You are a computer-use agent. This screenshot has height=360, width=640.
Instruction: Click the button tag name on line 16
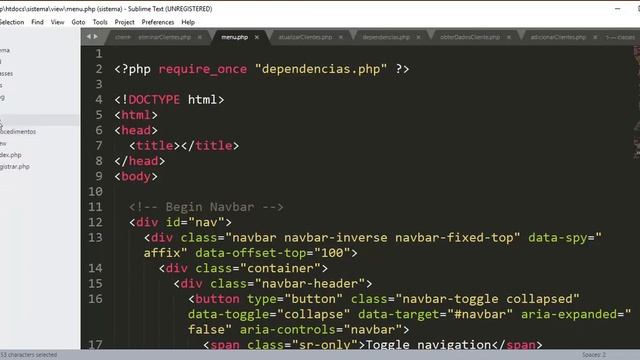[x=217, y=299]
